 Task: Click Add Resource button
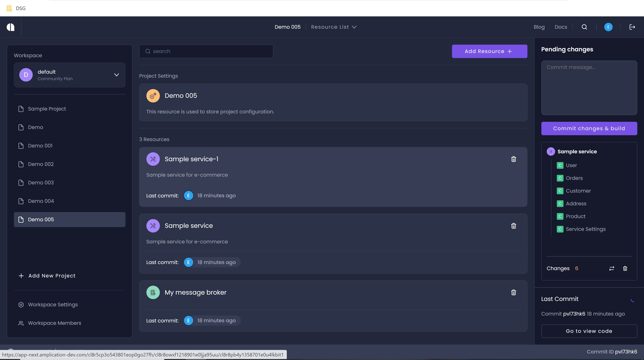[x=489, y=51]
